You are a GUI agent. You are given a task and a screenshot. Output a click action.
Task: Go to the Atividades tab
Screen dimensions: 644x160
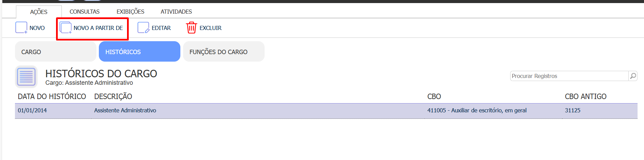click(176, 12)
